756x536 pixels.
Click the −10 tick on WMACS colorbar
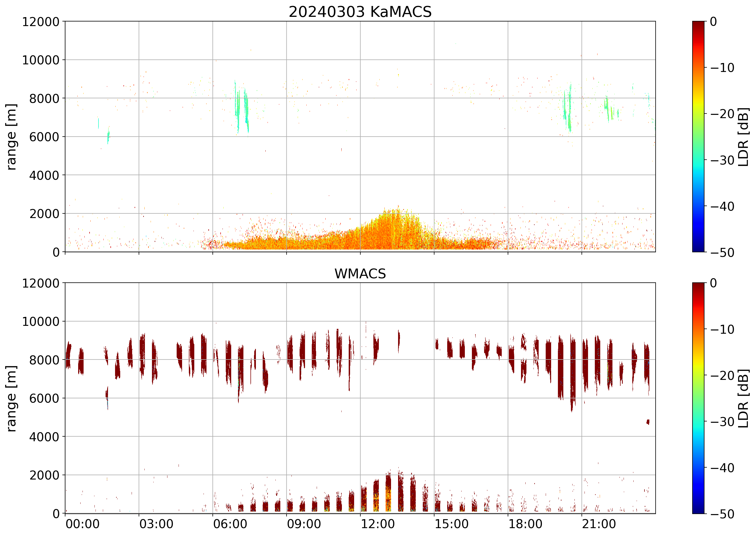click(x=722, y=329)
